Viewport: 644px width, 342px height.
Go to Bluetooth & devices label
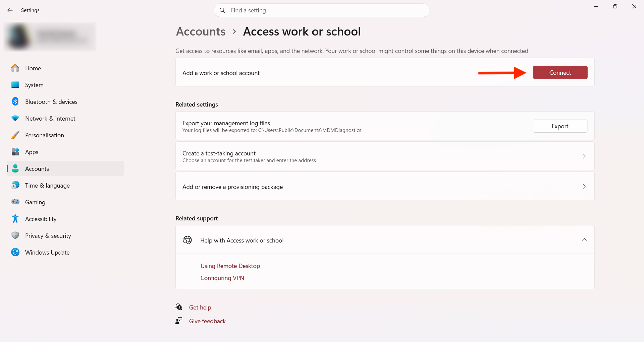point(51,102)
